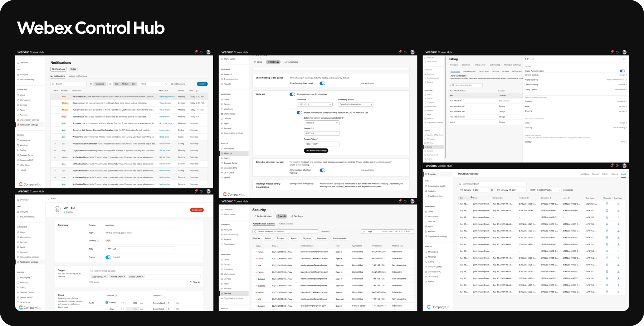The height and width of the screenshot is (326, 644).
Task: Click VIP - ELT rule device icon
Action: tap(57, 209)
